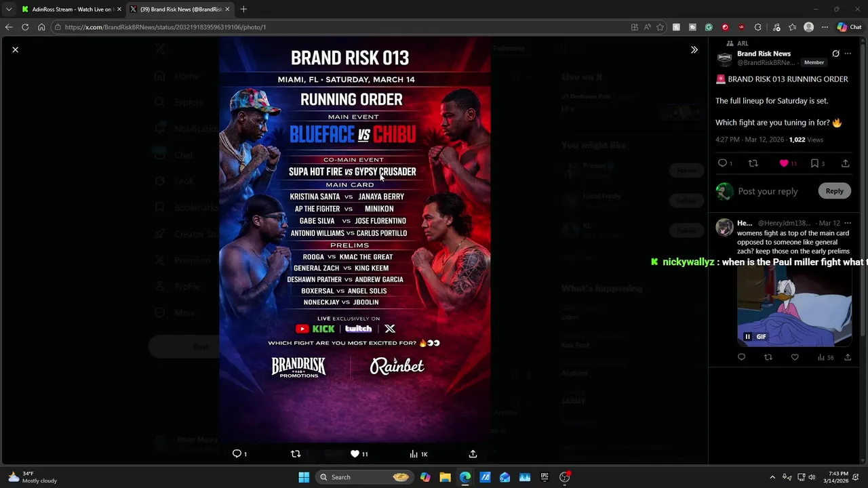Close the photo viewer with the X
Image resolution: width=868 pixels, height=488 pixels.
point(15,49)
